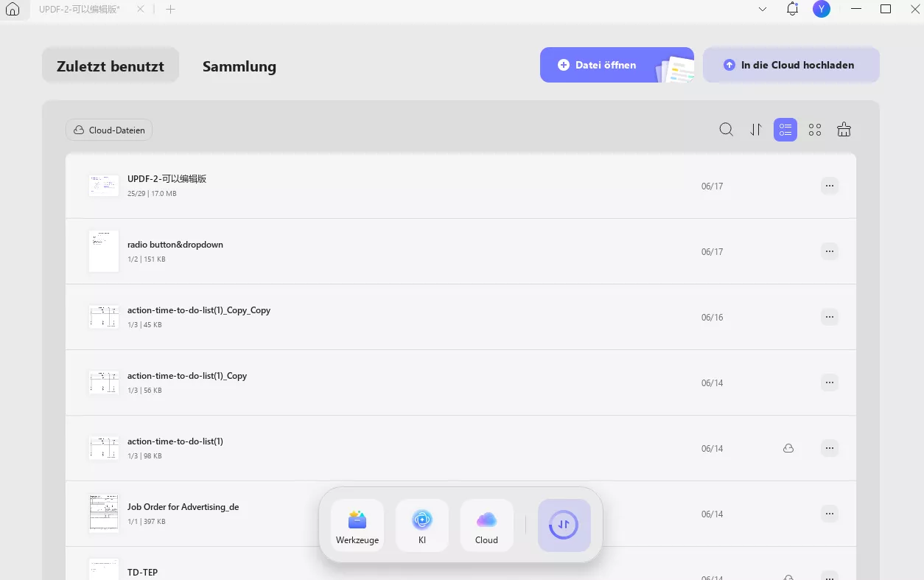The width and height of the screenshot is (924, 580).
Task: Click In die Cloud hochladen button
Action: tap(791, 65)
